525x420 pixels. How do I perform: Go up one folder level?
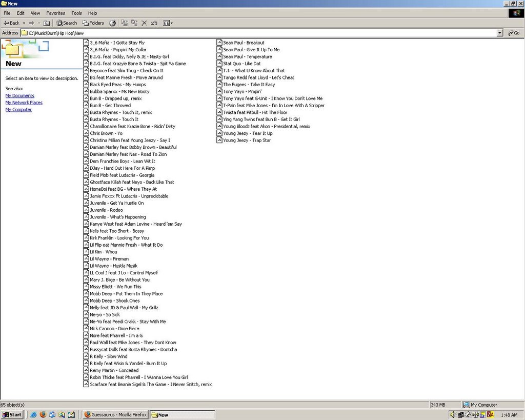click(x=47, y=23)
